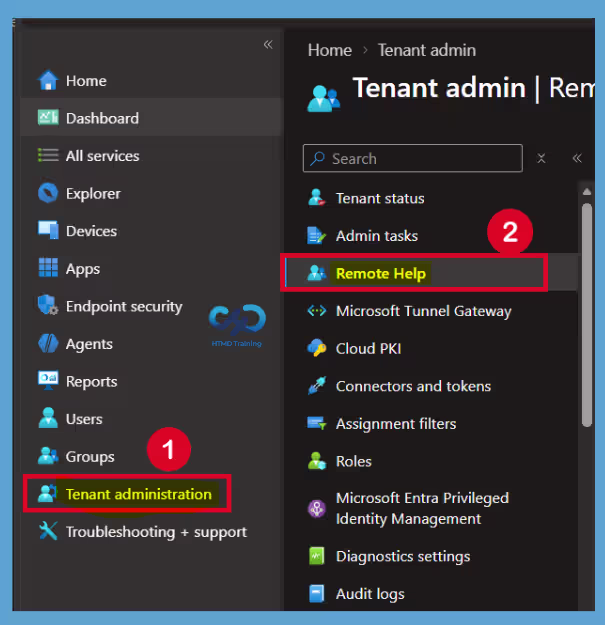
Task: Open Roles text entry
Action: pyautogui.click(x=354, y=461)
